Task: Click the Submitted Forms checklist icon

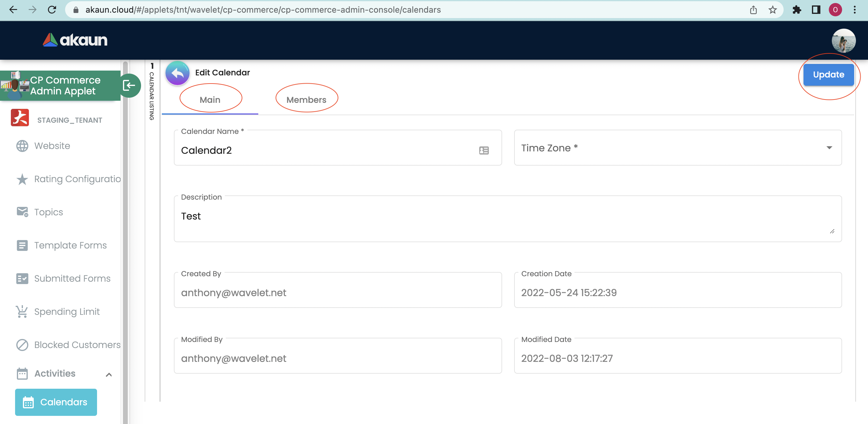Action: pos(22,278)
